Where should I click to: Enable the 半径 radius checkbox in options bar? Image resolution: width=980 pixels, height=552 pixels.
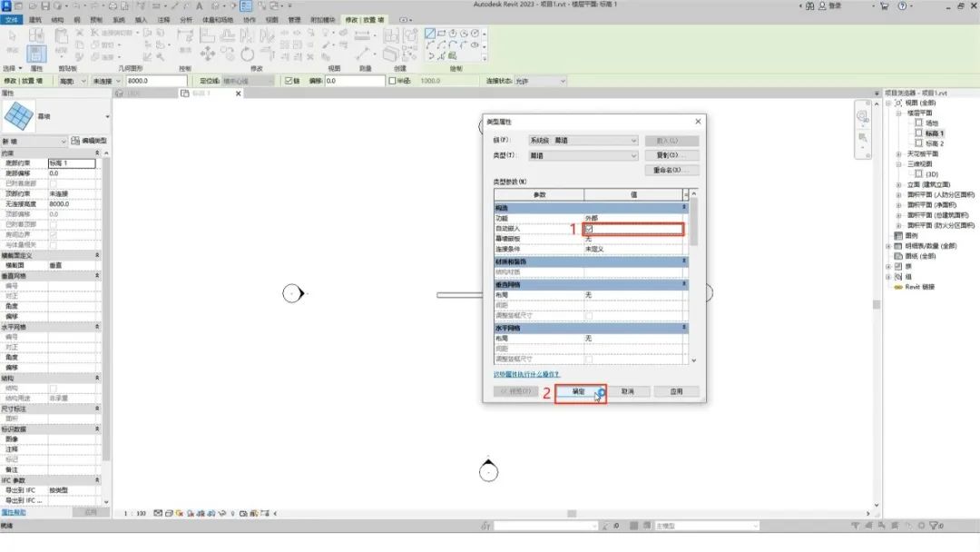tap(393, 81)
